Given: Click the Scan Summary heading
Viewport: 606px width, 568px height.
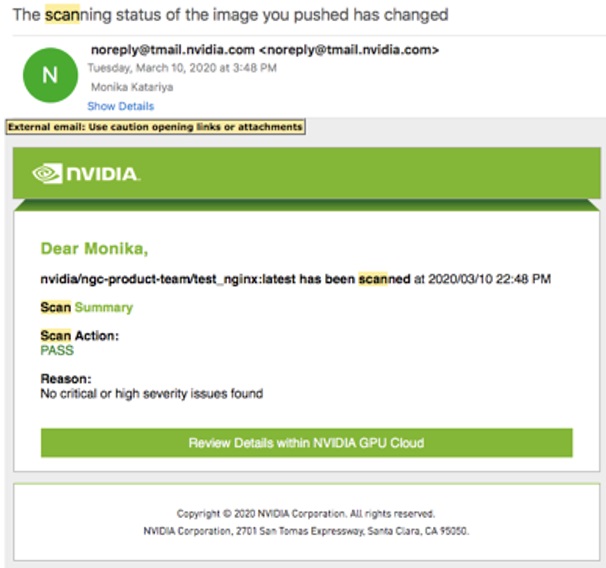Looking at the screenshot, I should tap(86, 307).
